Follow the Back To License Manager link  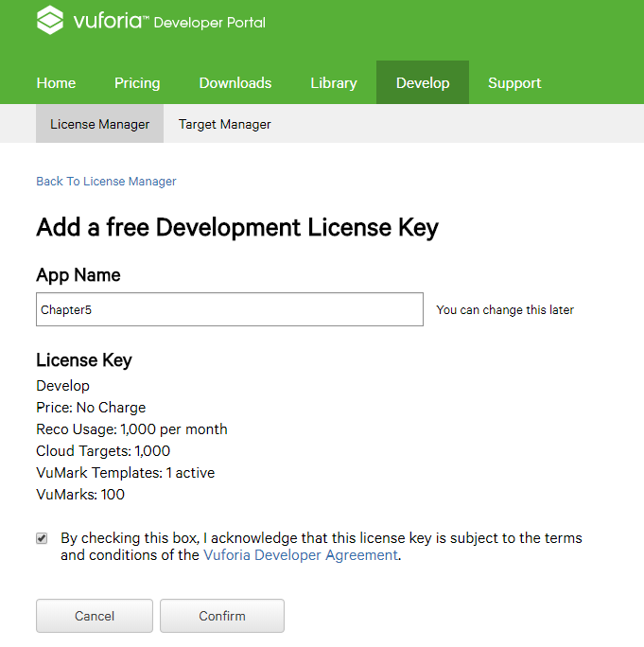[x=106, y=182]
